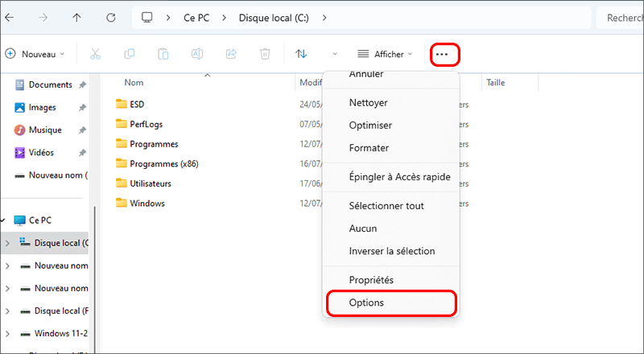The image size is (644, 354).
Task: Click the Paste clipboard icon
Action: tap(163, 54)
